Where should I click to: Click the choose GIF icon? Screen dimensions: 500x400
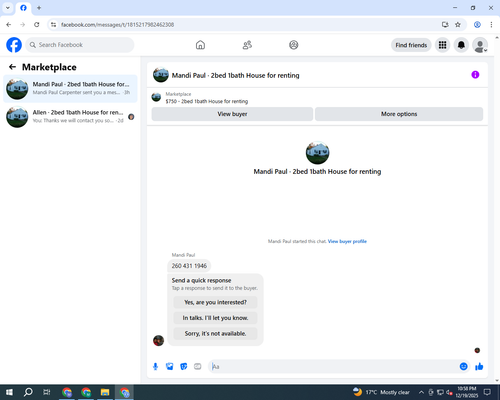[198, 367]
